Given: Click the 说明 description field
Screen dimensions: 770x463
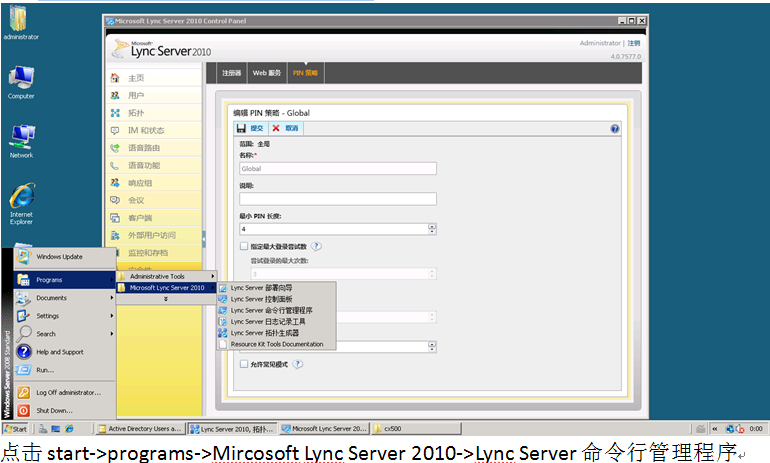Looking at the screenshot, I should [x=338, y=199].
